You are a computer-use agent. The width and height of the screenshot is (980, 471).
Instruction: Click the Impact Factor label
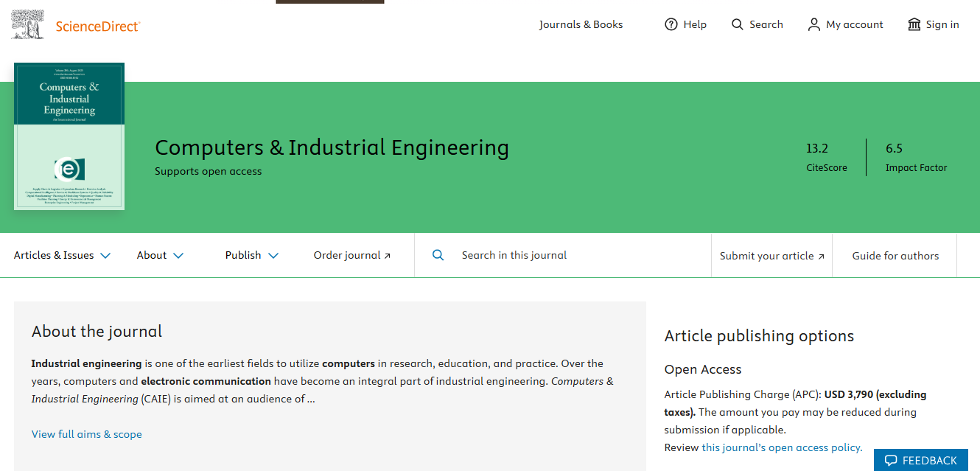pos(917,168)
